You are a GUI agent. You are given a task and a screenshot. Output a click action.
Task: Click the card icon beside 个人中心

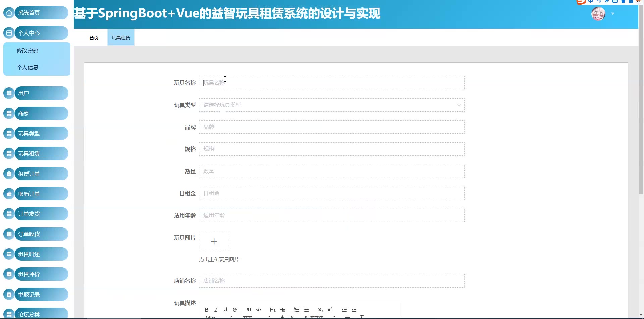pos(9,33)
